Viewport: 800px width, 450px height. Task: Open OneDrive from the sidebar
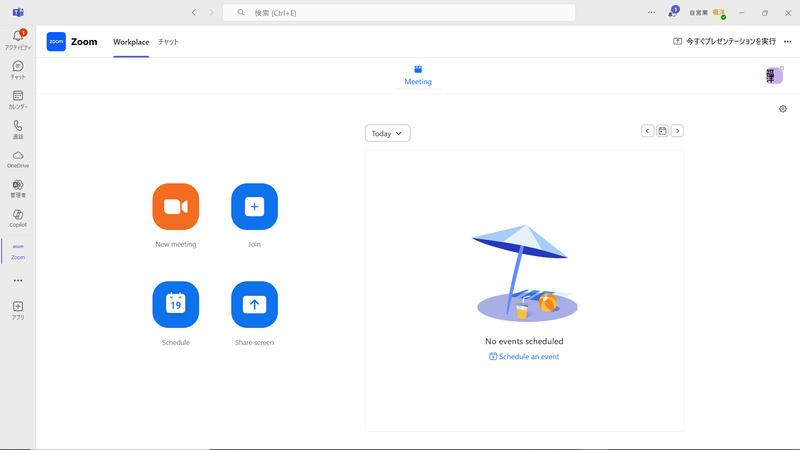coord(18,159)
